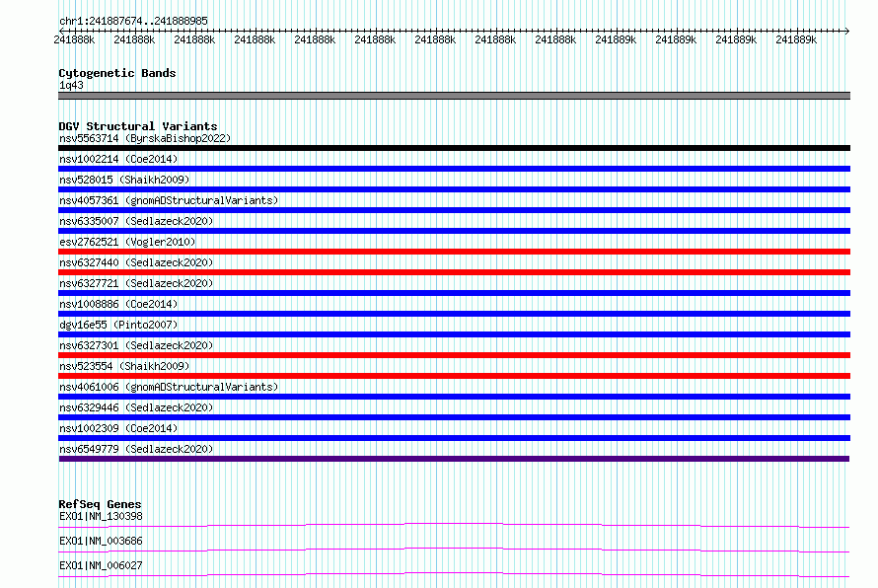Select variant label nsv4061006 (gnomADStructuralVariants)
The width and height of the screenshot is (878, 588).
point(169,387)
